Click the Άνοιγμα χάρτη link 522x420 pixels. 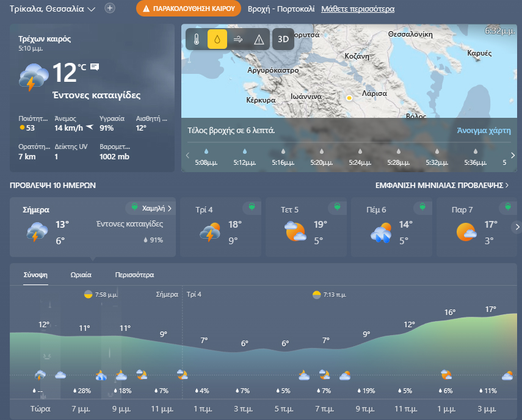pyautogui.click(x=484, y=131)
